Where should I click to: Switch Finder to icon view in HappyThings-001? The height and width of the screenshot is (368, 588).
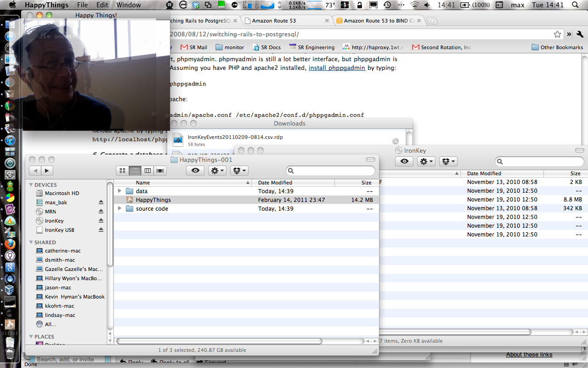(122, 171)
